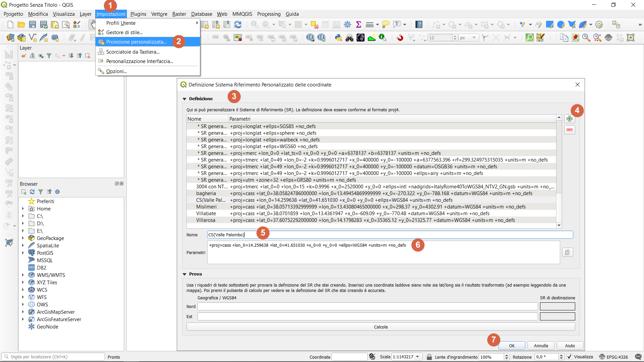The height and width of the screenshot is (362, 644).
Task: Click the messages log speech bubble icon
Action: [638, 357]
